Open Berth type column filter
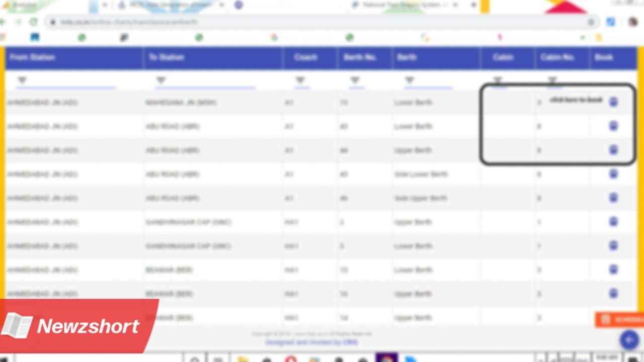644x362 pixels. tap(410, 80)
